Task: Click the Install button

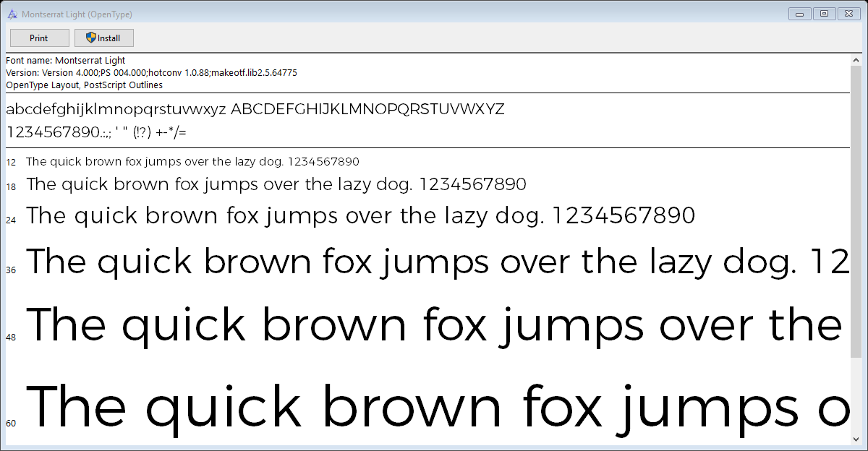Action: pos(104,38)
